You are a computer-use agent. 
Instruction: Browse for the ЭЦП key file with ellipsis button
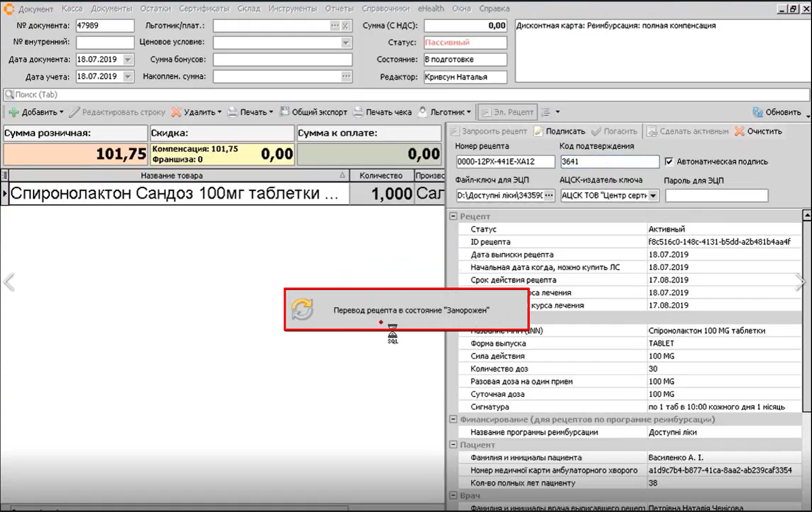pos(549,195)
